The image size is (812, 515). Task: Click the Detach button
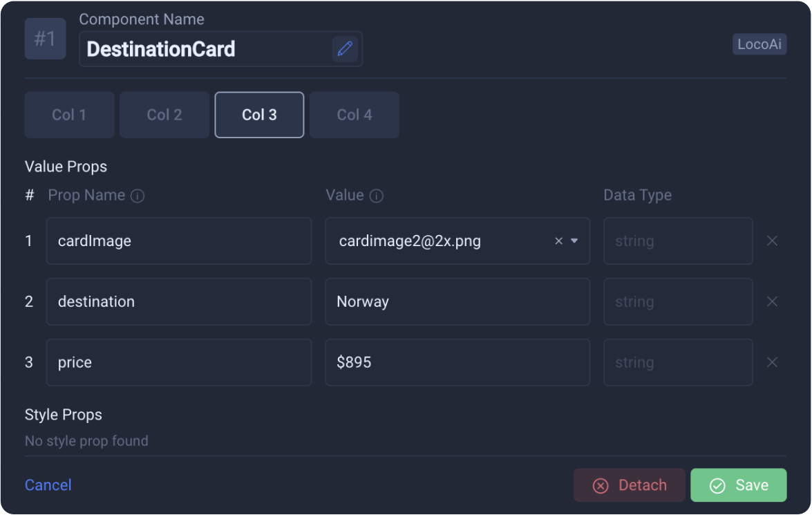coord(629,485)
